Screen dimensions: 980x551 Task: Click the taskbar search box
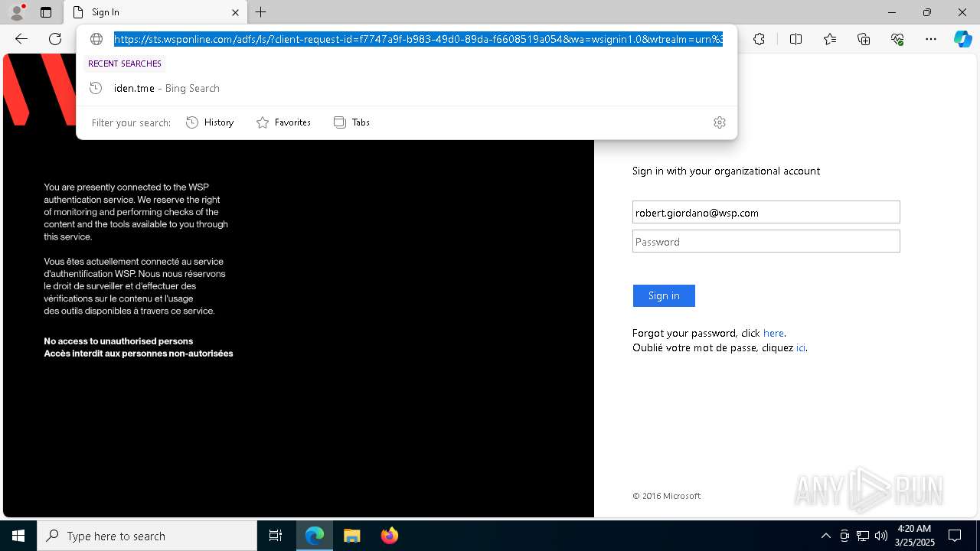pyautogui.click(x=147, y=536)
